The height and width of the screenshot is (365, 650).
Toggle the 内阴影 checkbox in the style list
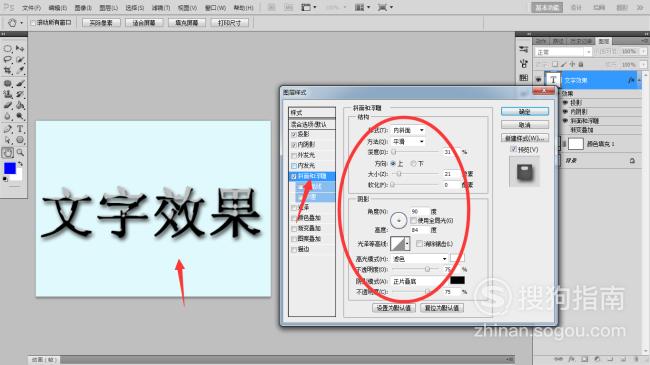click(x=294, y=145)
